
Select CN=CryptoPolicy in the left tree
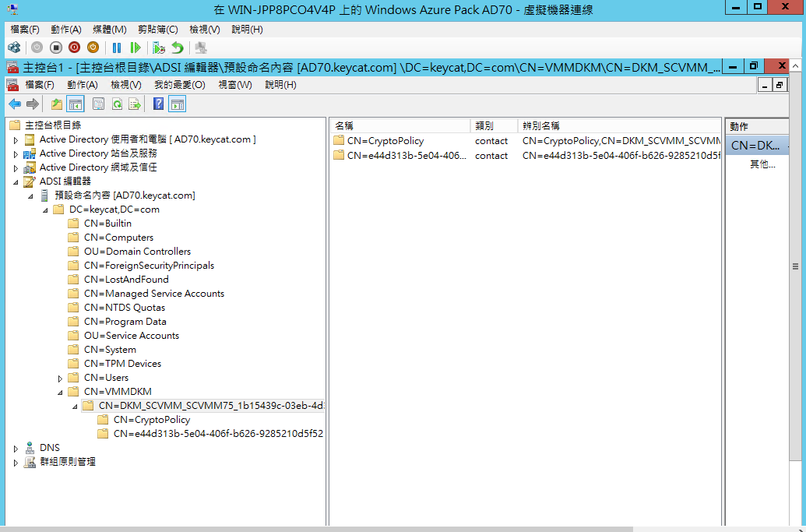(152, 420)
